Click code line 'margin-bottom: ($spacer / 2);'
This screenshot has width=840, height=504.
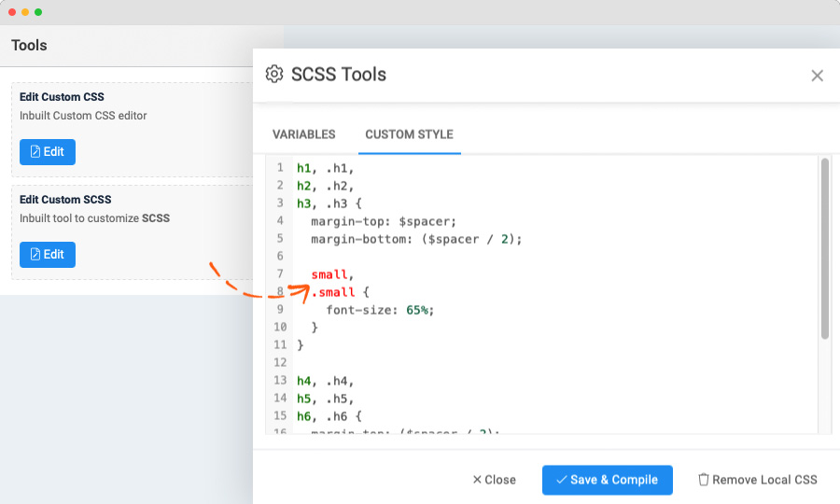[416, 239]
